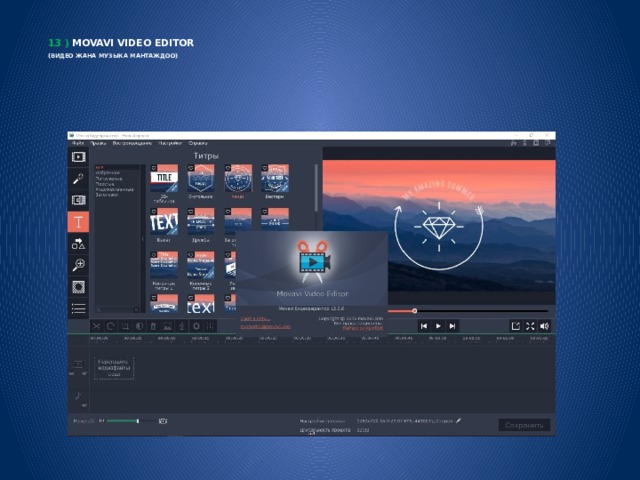
Task: Open the Import media tab icon
Action: (78, 157)
